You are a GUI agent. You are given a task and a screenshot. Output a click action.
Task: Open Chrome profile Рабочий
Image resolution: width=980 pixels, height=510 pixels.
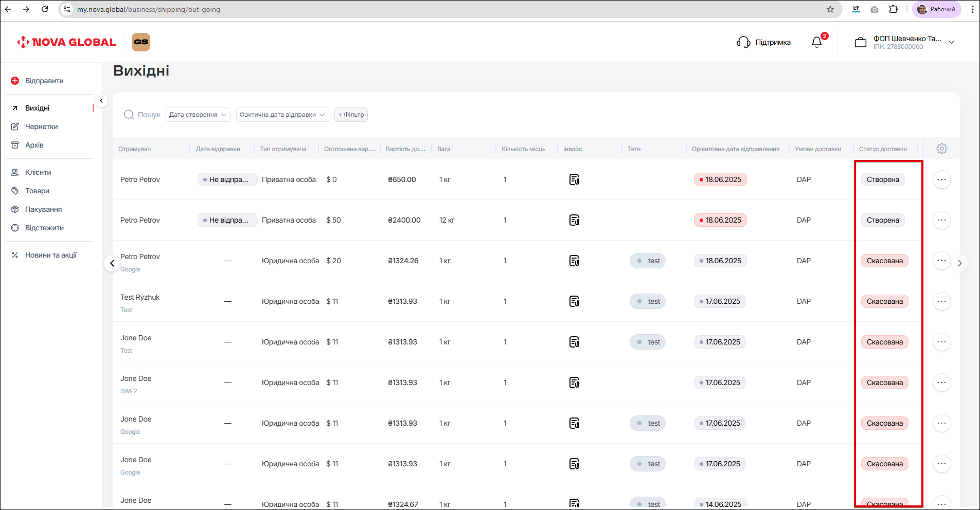point(936,9)
